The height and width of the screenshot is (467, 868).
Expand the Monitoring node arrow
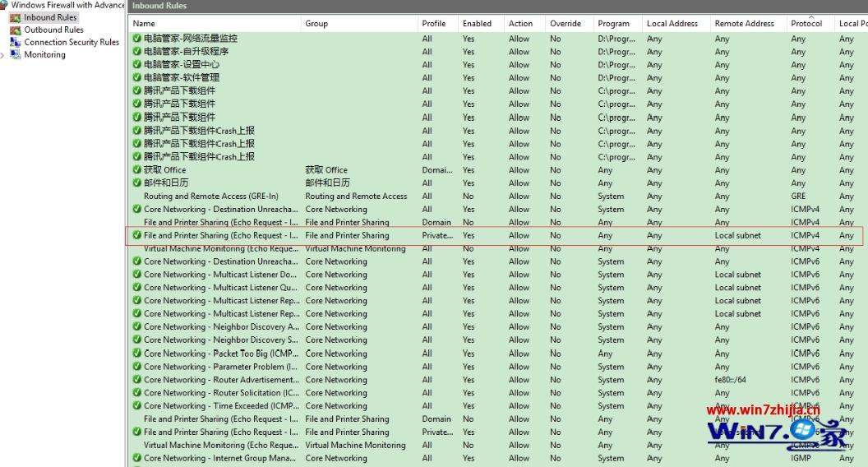pyautogui.click(x=2, y=55)
